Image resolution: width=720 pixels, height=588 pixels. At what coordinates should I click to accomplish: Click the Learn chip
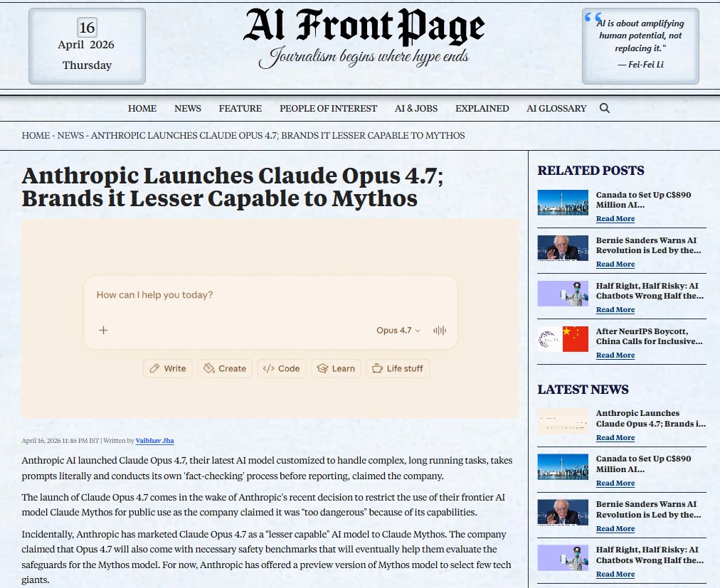[336, 368]
